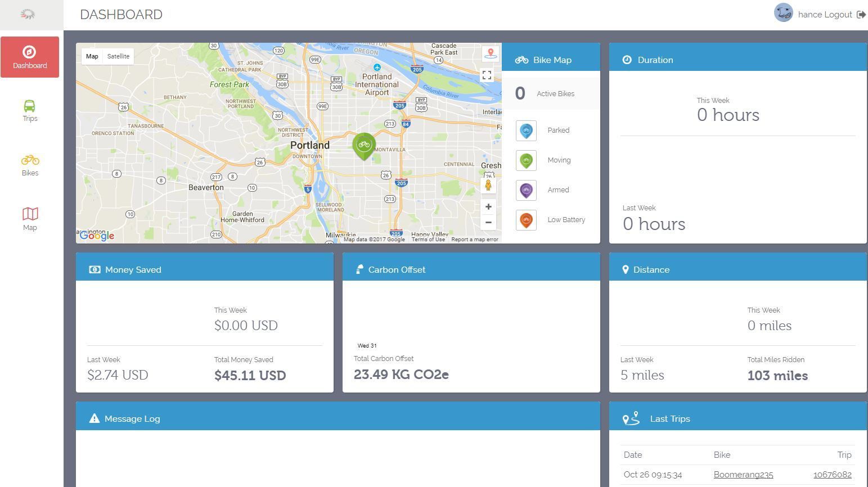
Task: Open the Boomerang235 bike link
Action: pos(743,475)
